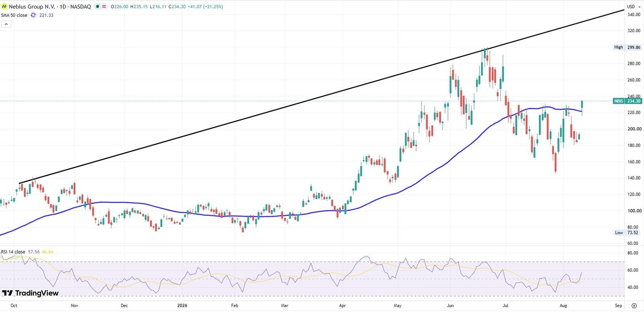Click the close price C234.30 in header

point(177,6)
